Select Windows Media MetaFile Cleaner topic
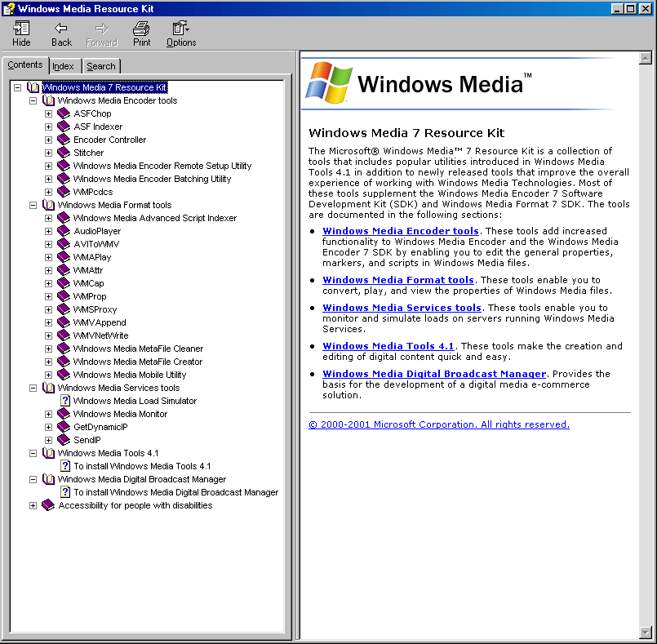657x644 pixels. pyautogui.click(x=138, y=349)
